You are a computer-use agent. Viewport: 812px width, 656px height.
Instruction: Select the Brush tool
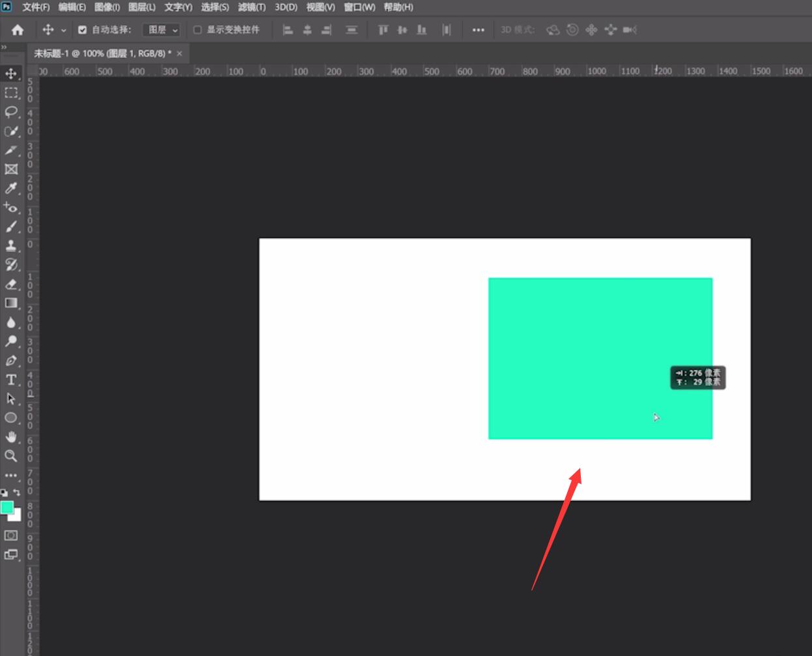pos(11,226)
